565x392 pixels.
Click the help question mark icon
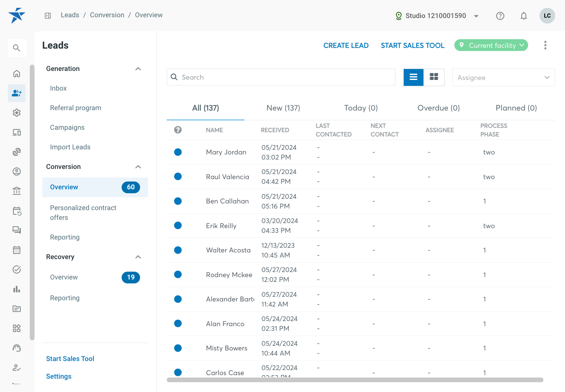tap(500, 16)
